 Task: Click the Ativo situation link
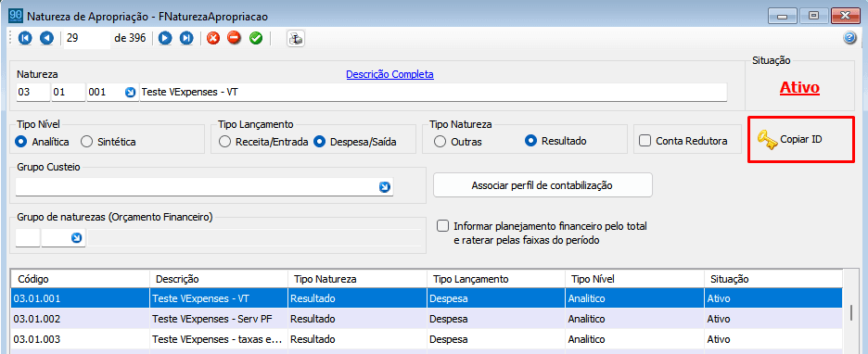800,87
